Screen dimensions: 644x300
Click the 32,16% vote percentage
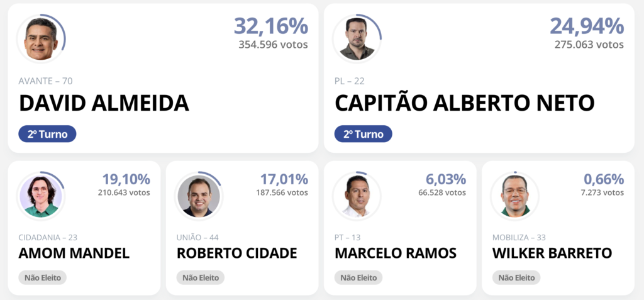pos(270,26)
